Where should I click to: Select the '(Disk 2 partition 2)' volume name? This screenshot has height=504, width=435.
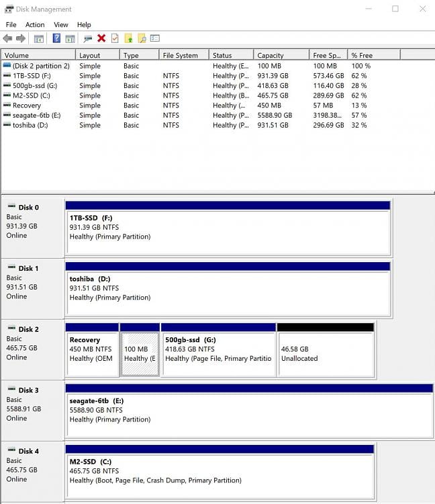coord(41,66)
